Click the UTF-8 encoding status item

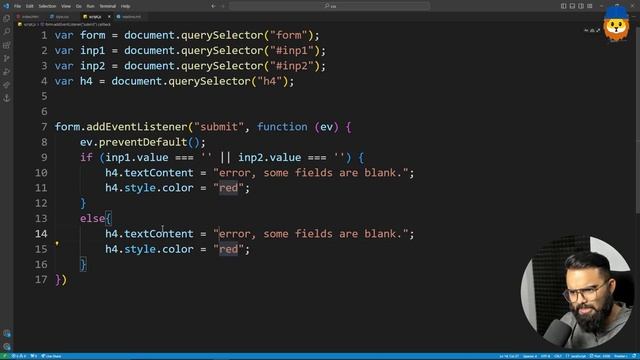[546, 356]
